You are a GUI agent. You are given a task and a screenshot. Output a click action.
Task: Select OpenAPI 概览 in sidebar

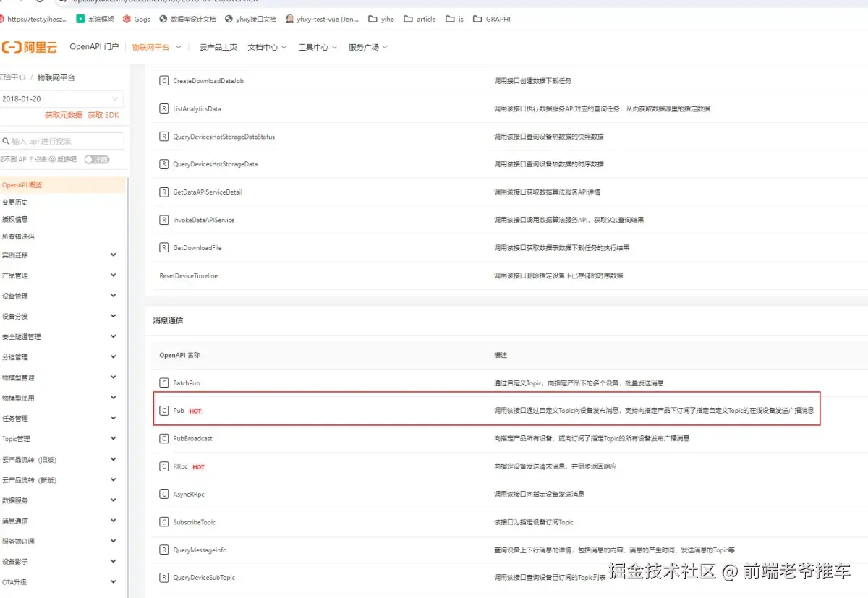coord(62,185)
